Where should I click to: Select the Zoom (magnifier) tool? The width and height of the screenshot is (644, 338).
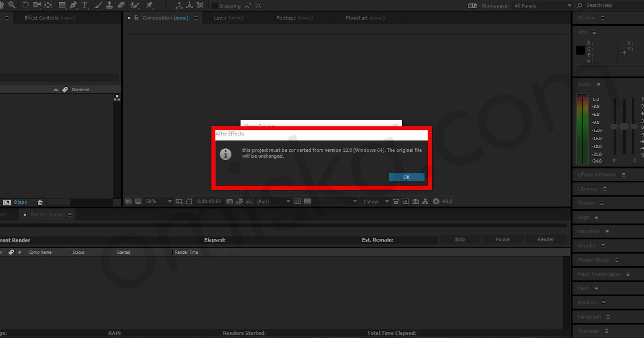[11, 5]
